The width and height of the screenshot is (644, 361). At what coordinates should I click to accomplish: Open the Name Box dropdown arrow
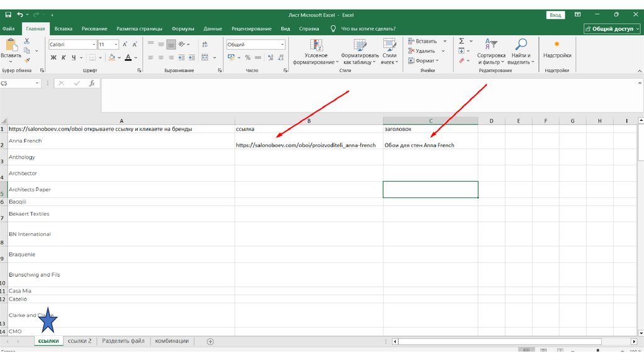click(x=37, y=83)
